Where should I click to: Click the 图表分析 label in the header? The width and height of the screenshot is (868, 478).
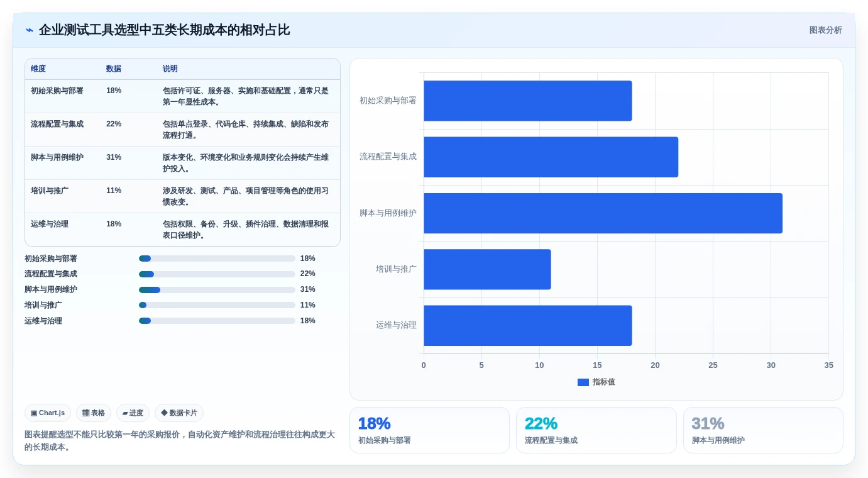[x=825, y=30]
